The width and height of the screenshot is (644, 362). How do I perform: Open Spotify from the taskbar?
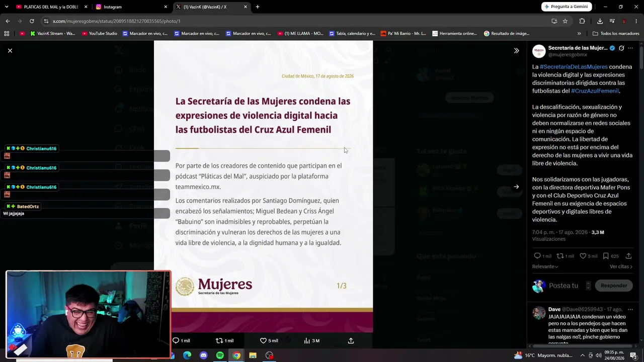[220, 355]
